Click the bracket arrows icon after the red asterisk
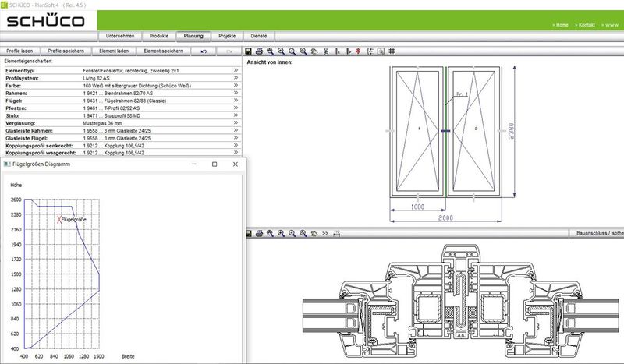This screenshot has height=364, width=624. click(x=370, y=51)
